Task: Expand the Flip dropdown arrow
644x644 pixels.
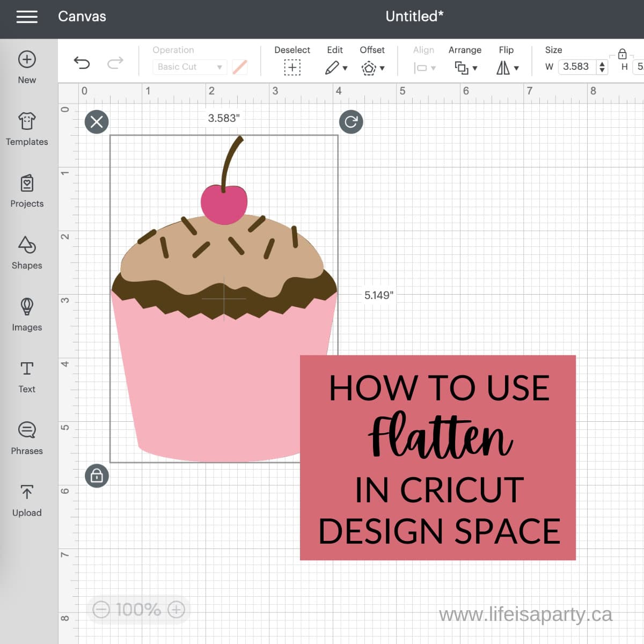Action: [x=516, y=68]
